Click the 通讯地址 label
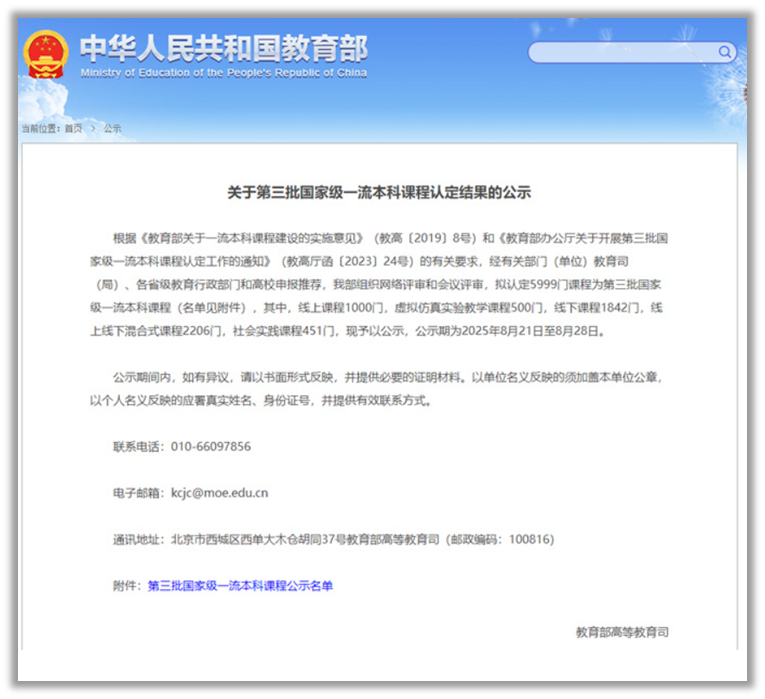765x699 pixels. [138, 540]
